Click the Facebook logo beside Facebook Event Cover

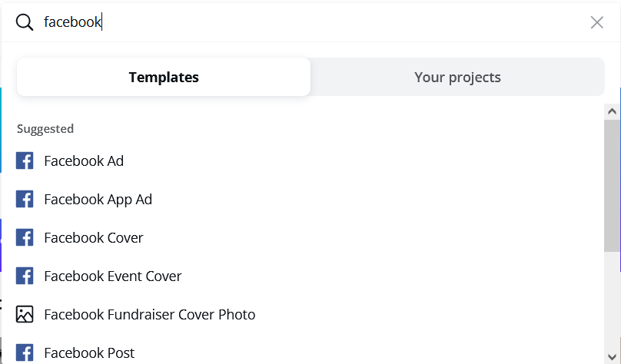25,276
